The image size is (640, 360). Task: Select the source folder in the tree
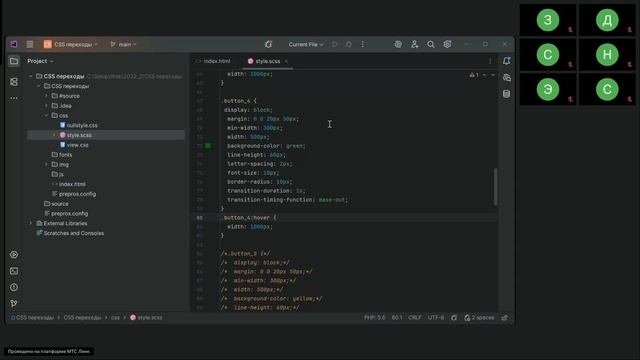coord(56,204)
